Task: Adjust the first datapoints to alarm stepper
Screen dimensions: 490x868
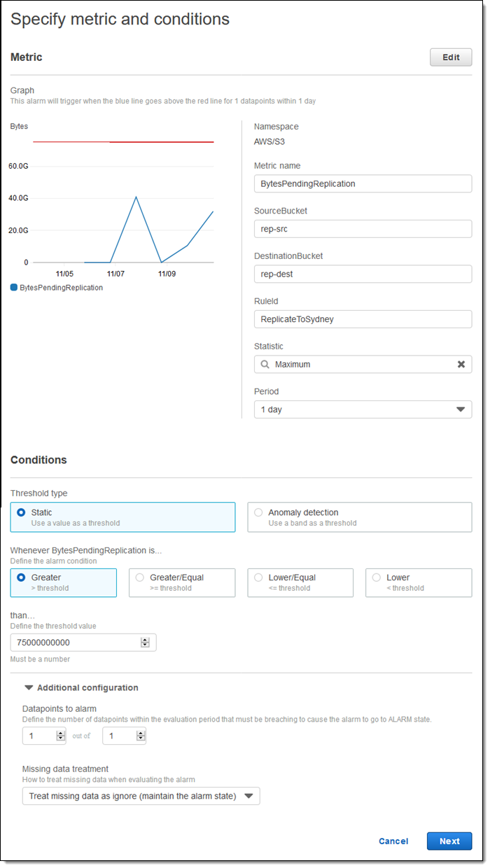Action: pos(60,736)
